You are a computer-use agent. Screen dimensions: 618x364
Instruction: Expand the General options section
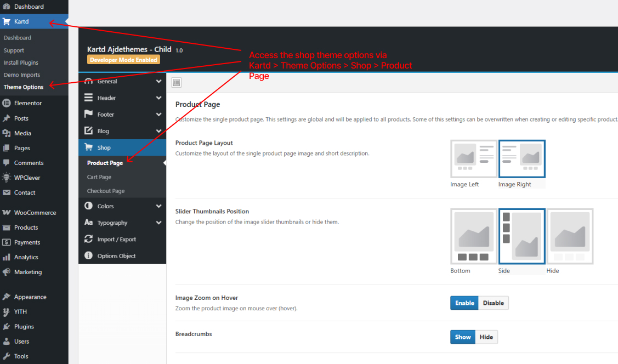(158, 81)
